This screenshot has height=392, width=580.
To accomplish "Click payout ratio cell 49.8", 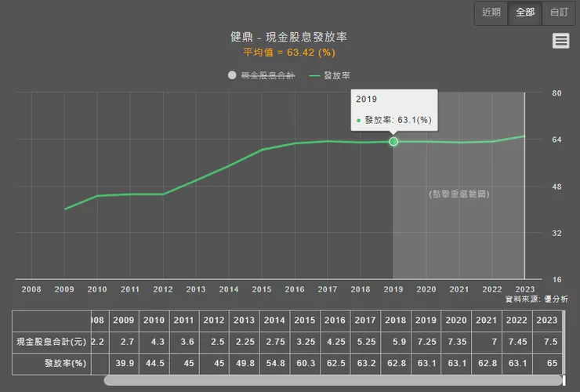I will [245, 364].
